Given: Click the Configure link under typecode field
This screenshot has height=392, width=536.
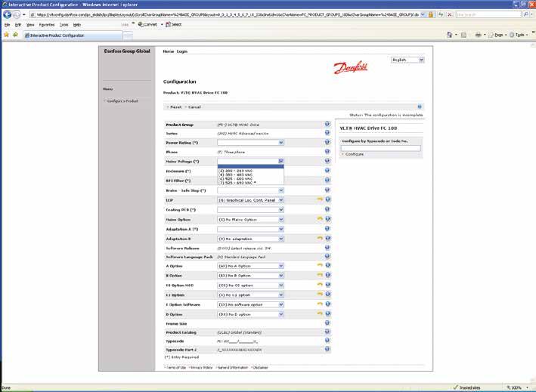Looking at the screenshot, I should tap(355, 154).
